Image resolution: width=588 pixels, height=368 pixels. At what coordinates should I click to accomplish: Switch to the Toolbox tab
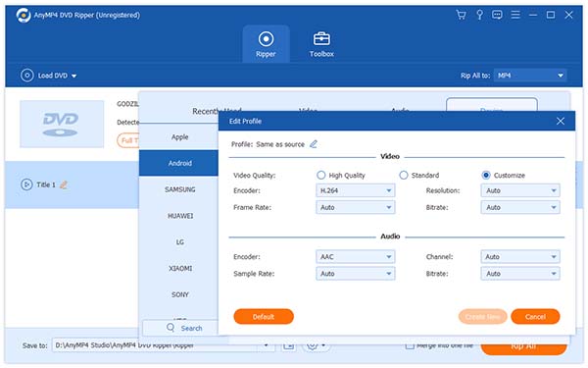321,44
